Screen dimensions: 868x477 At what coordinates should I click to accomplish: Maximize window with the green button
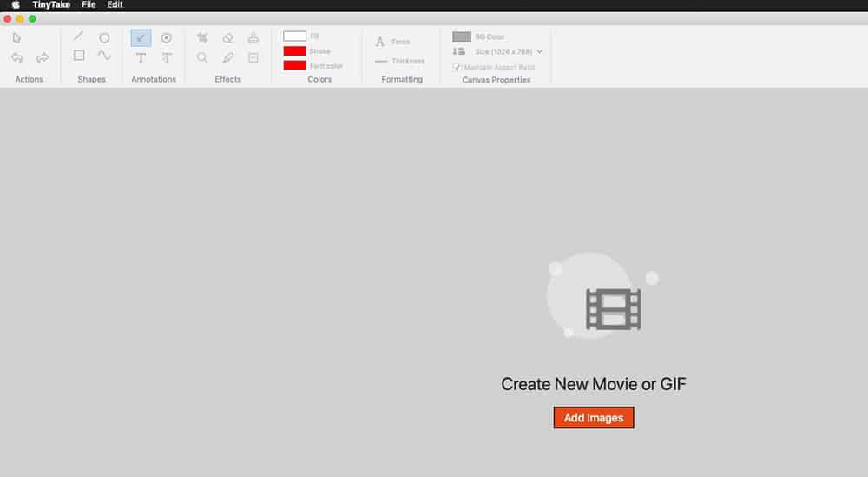click(33, 19)
